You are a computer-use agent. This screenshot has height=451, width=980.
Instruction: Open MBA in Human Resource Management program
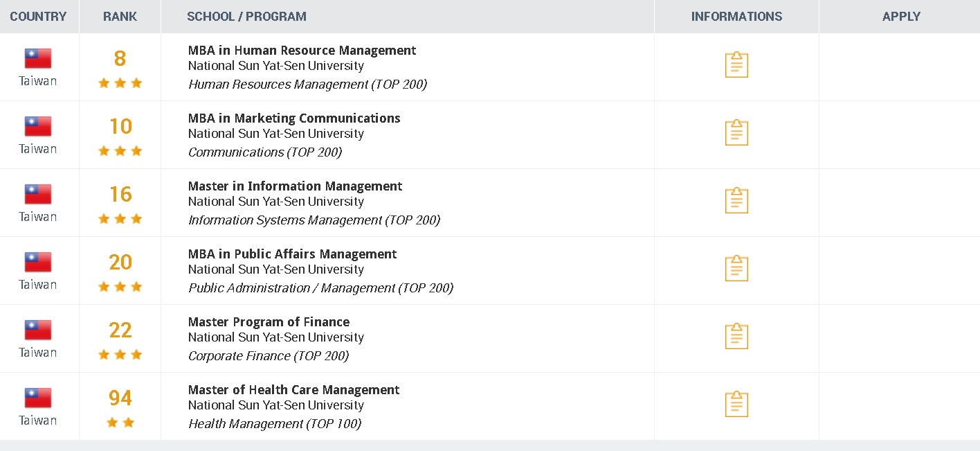pyautogui.click(x=302, y=51)
